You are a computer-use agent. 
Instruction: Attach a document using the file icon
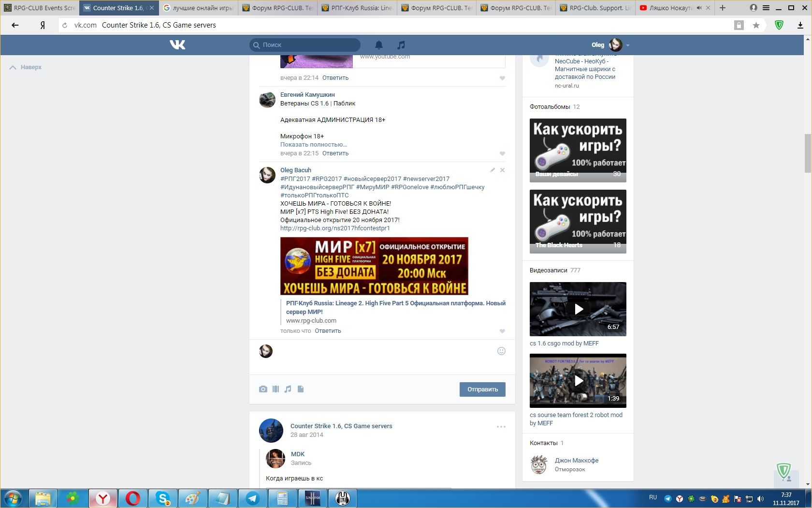[x=301, y=389]
